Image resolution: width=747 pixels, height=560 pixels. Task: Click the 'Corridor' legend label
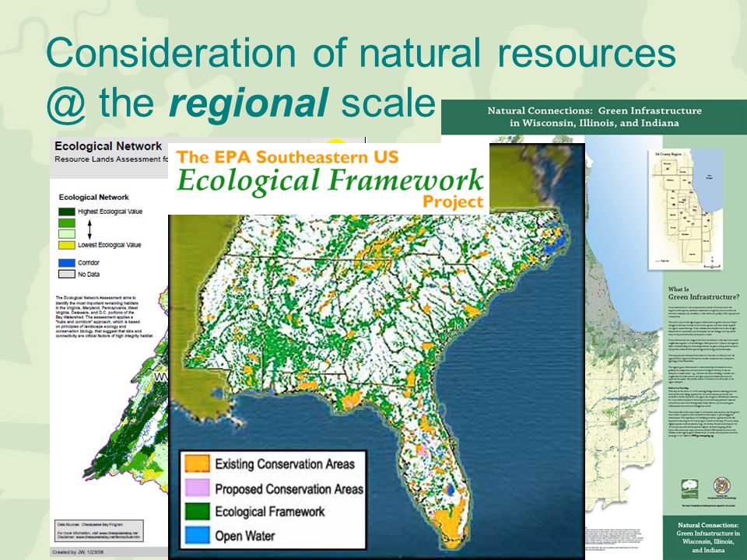coord(89,263)
